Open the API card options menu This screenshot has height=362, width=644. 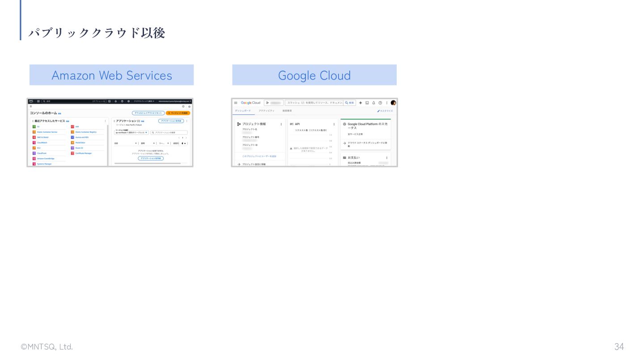point(334,124)
